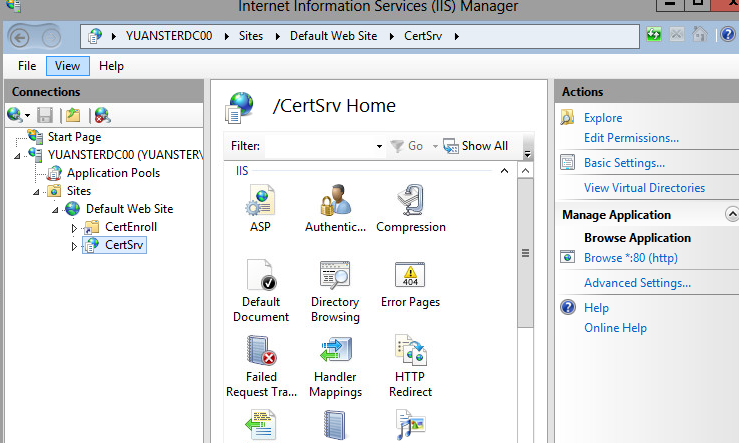Click the Go filter button

407,146
